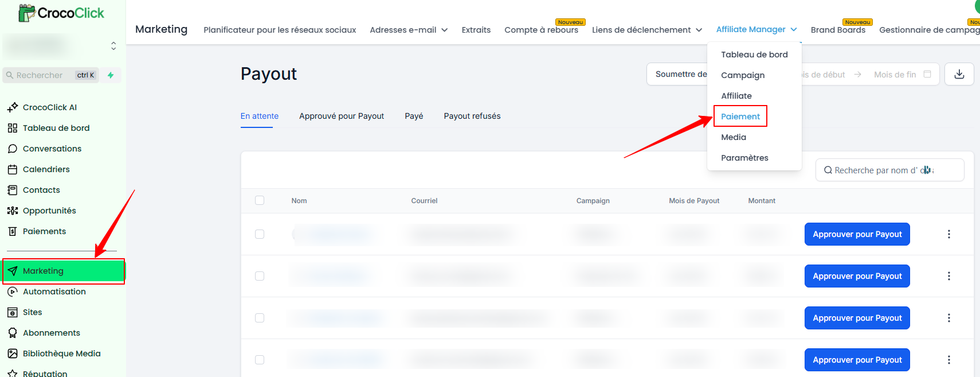This screenshot has height=377, width=980.
Task: Click the Opportunités pipeline icon
Action: [13, 211]
